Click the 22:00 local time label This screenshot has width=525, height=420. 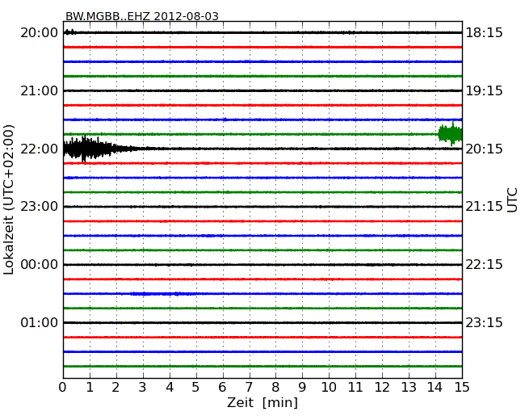tap(40, 149)
